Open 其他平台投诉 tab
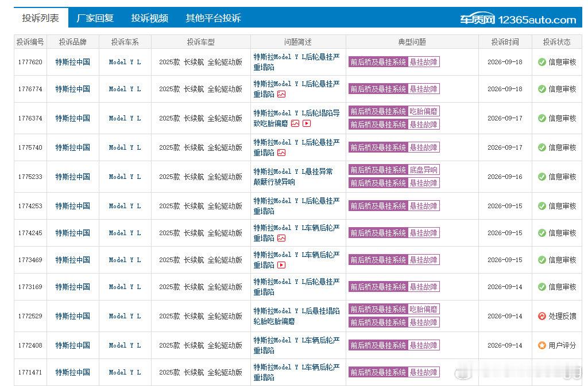The height and width of the screenshot is (386, 588). tap(213, 18)
